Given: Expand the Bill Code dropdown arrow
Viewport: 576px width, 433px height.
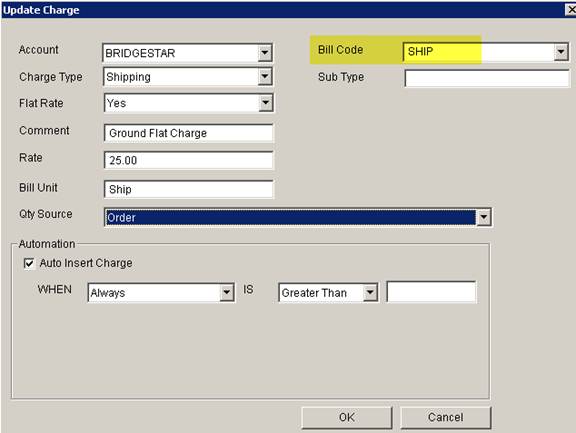Looking at the screenshot, I should point(561,51).
